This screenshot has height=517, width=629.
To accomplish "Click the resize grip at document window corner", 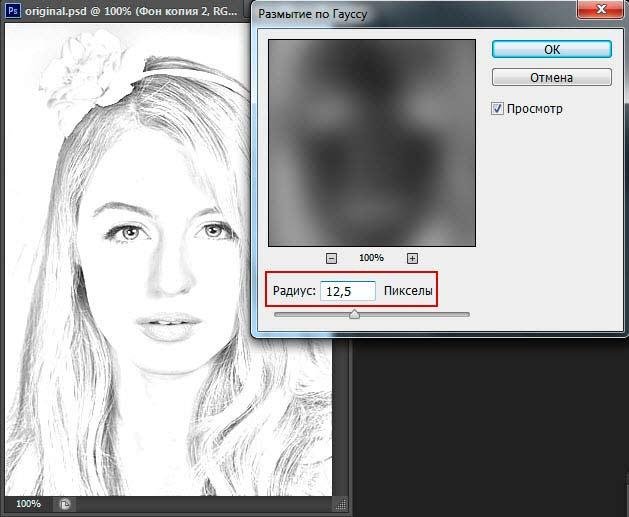I will 339,504.
